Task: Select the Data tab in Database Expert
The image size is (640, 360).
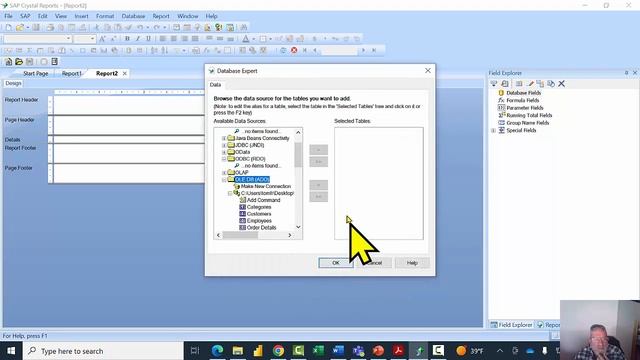Action: click(215, 84)
